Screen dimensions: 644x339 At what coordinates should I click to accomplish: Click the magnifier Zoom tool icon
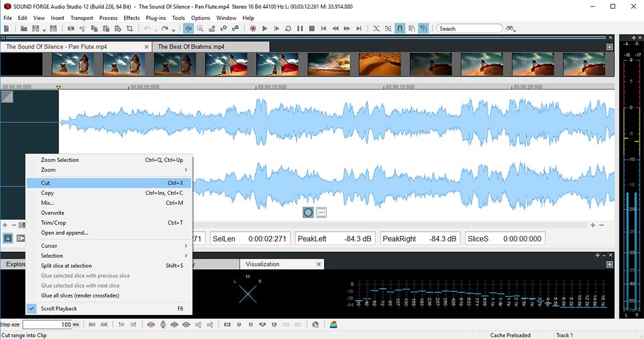coord(200,28)
